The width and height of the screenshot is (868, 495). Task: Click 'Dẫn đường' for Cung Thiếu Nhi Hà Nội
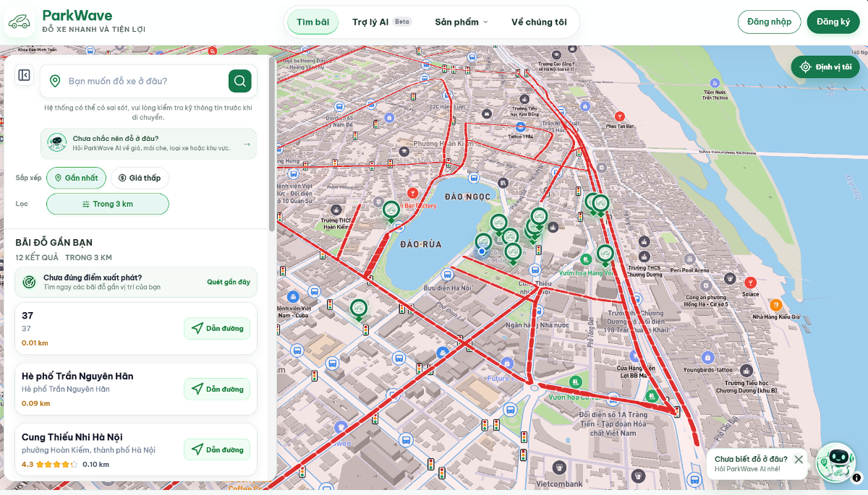pyautogui.click(x=217, y=449)
